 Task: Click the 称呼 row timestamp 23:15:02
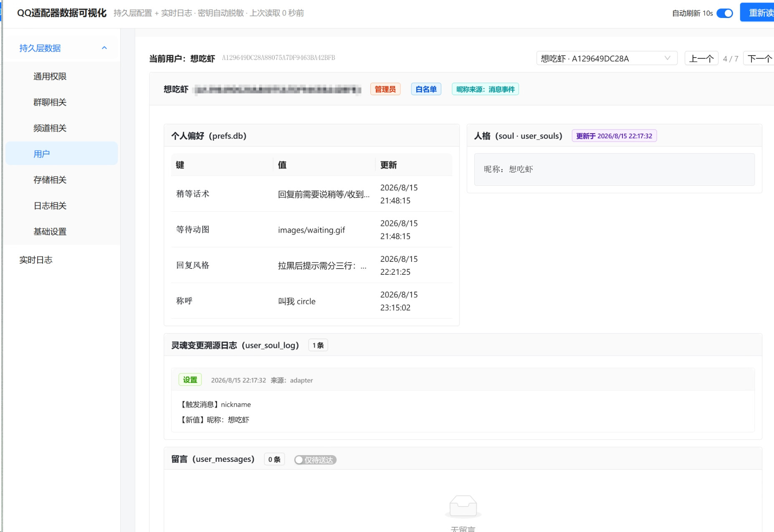coord(395,307)
